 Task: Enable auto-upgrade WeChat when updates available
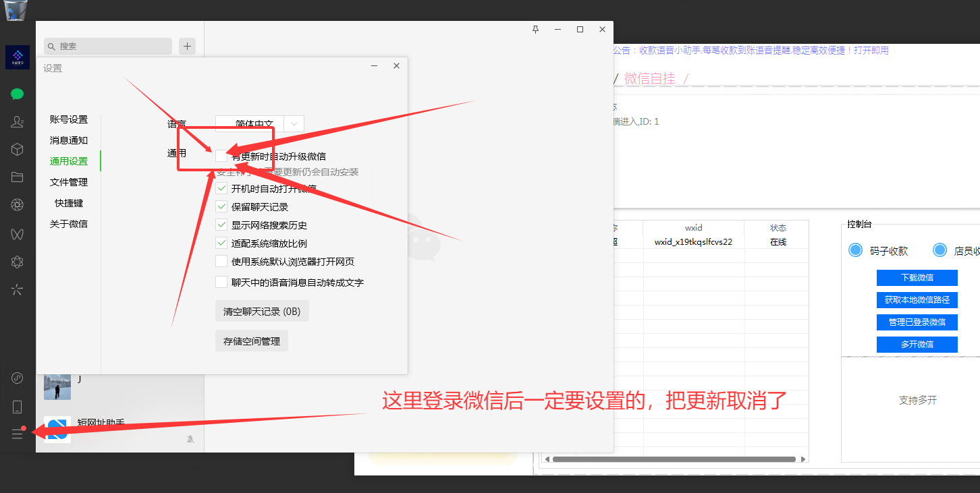click(x=221, y=156)
